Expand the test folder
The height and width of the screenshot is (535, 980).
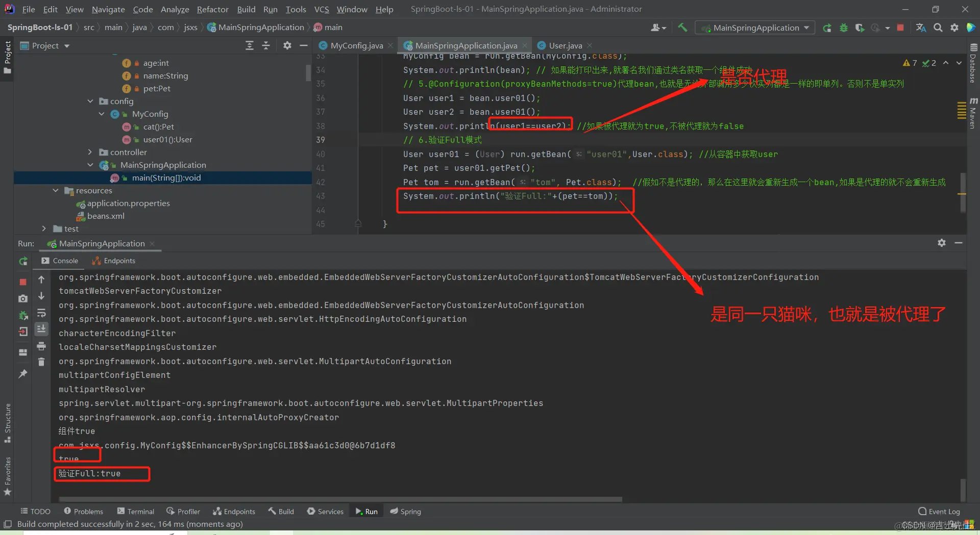(44, 228)
